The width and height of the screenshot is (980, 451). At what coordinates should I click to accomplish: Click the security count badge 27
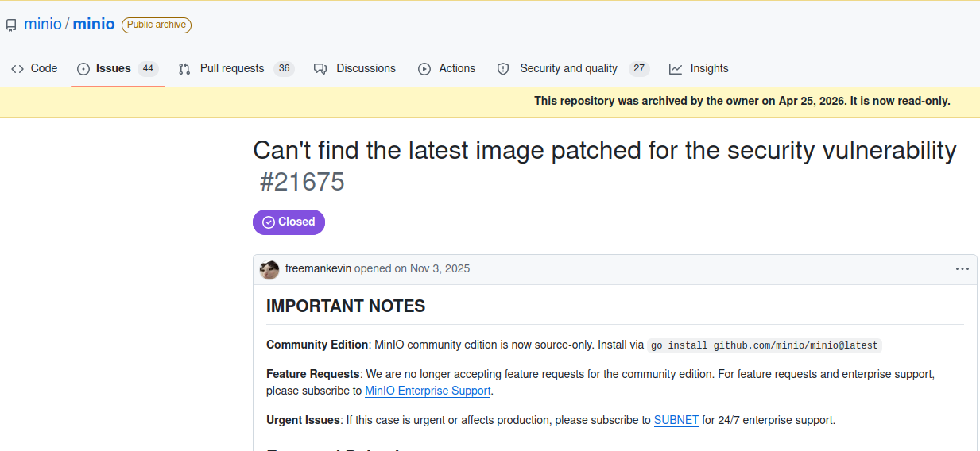click(x=639, y=69)
